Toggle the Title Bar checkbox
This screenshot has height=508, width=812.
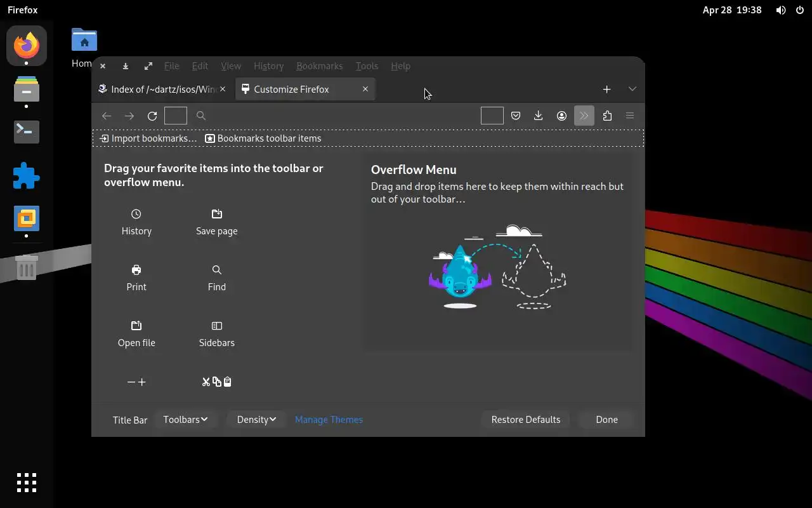tap(130, 420)
